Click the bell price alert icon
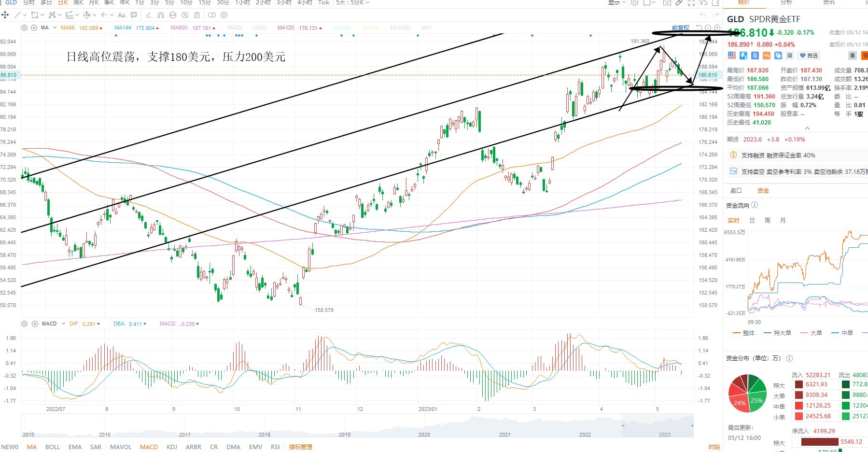Image resolution: width=868 pixels, height=452 pixels. pyautogui.click(x=853, y=56)
